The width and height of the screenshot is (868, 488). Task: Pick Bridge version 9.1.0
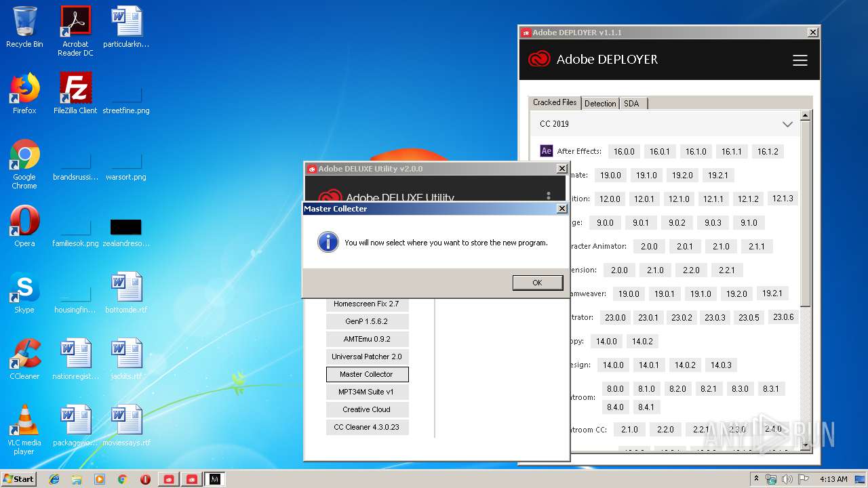point(749,222)
